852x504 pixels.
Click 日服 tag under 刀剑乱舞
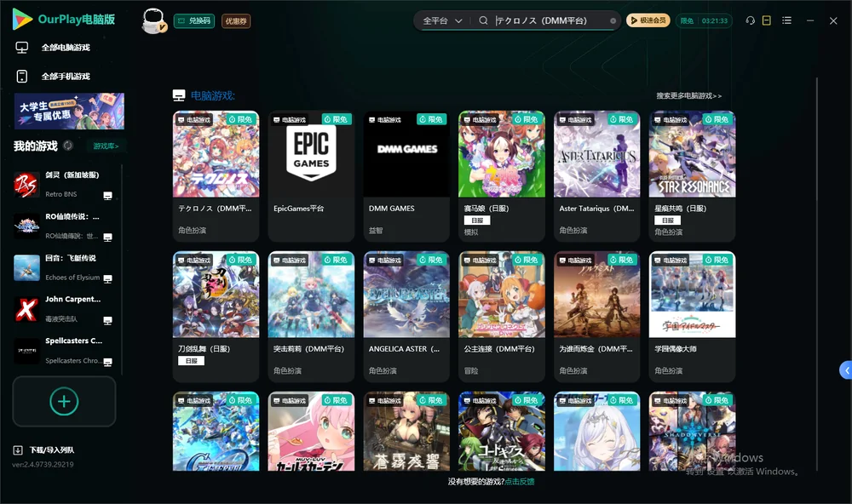click(191, 361)
